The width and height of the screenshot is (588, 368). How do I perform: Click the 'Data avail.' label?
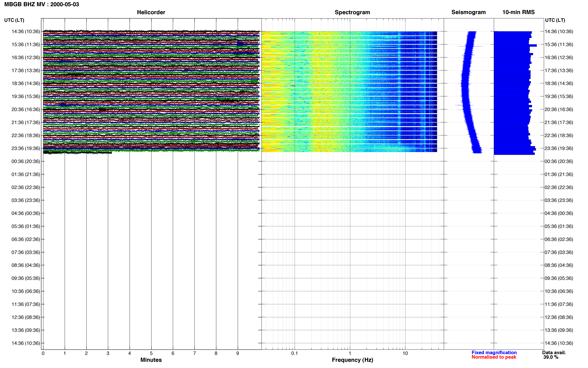pos(554,352)
